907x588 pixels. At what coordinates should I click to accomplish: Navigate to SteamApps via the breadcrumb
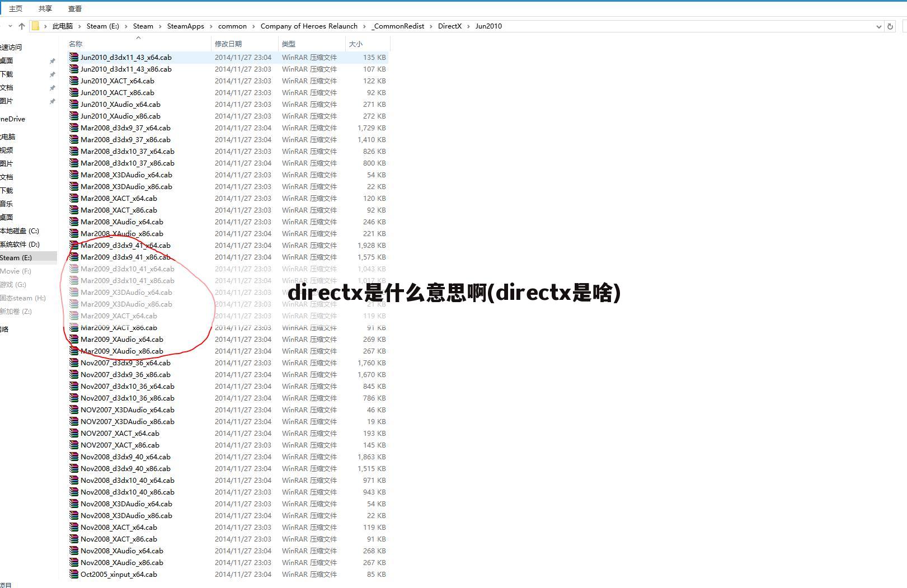point(186,26)
